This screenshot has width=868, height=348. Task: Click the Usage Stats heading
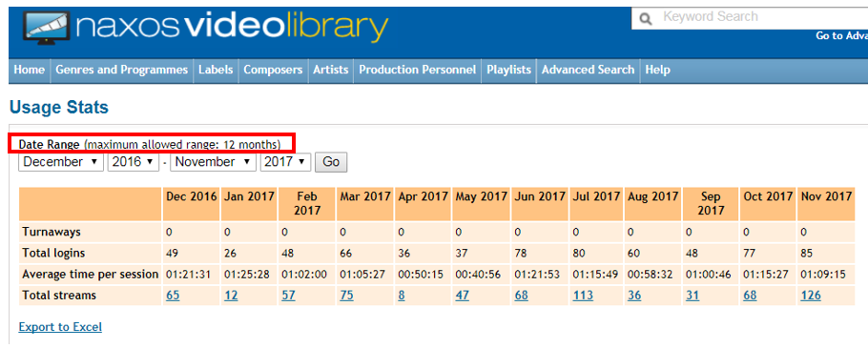tap(59, 108)
